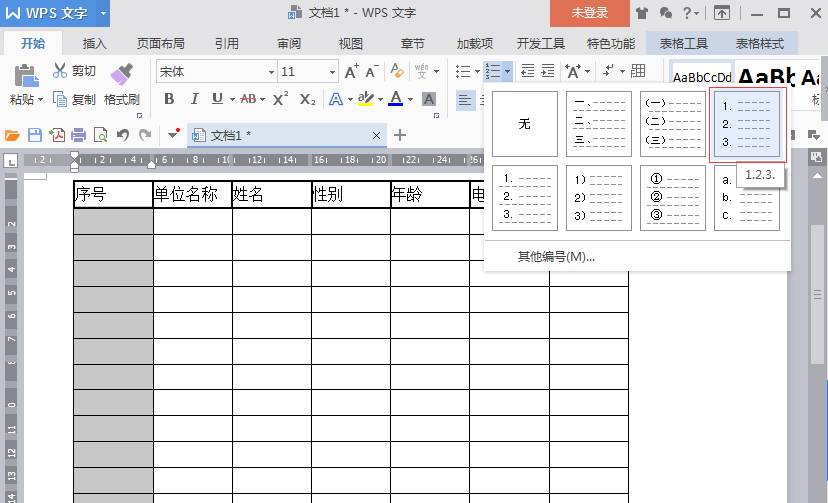Click the Undo arrow in quick toolbar
This screenshot has height=503, width=828.
pos(123,135)
